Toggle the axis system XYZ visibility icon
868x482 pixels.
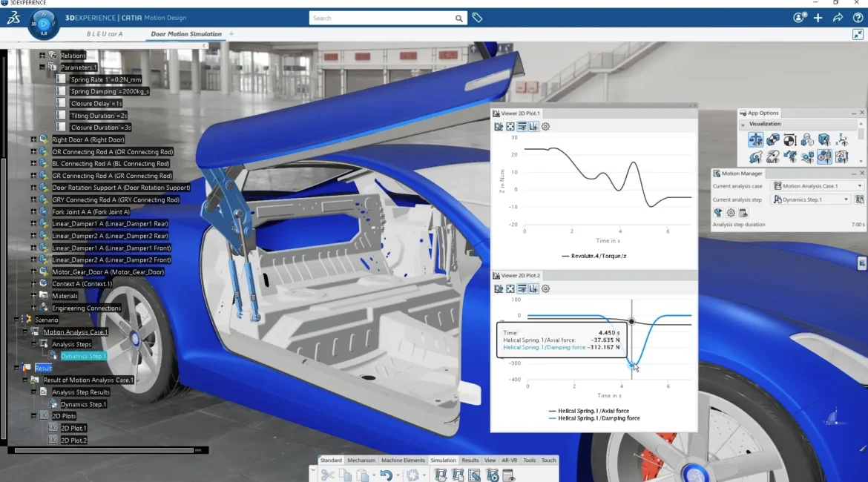(x=842, y=139)
